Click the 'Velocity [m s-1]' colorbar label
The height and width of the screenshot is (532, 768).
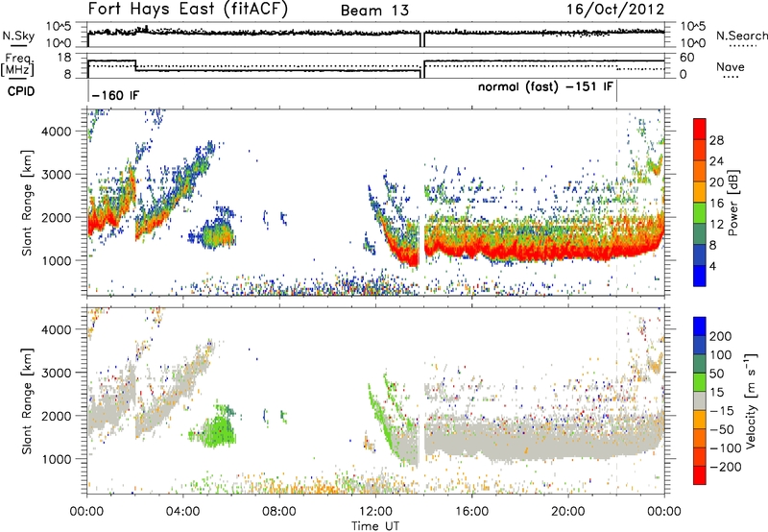click(x=750, y=401)
